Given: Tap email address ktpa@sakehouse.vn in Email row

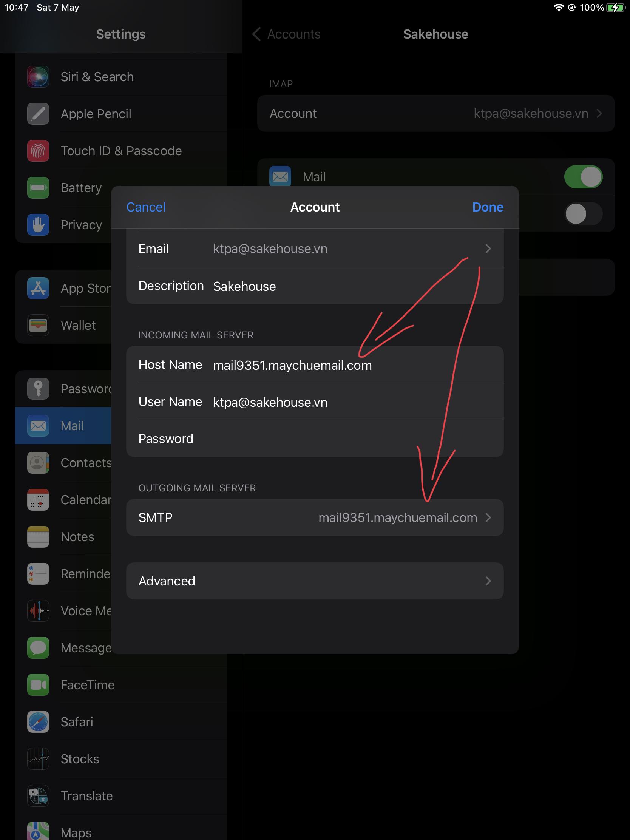Looking at the screenshot, I should tap(270, 249).
